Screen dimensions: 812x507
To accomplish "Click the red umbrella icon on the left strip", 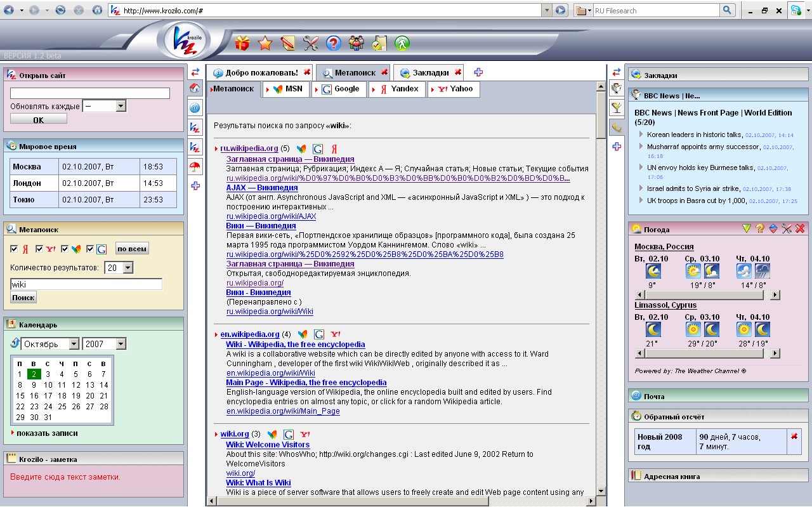I will coord(195,167).
